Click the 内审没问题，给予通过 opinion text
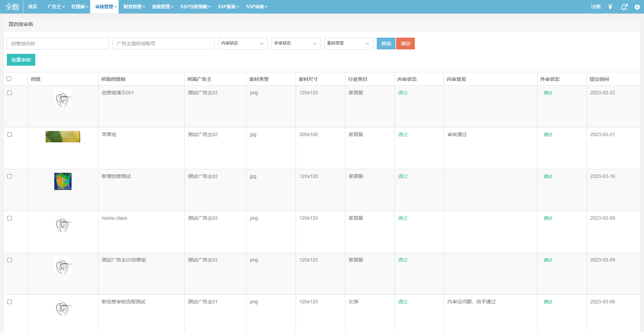This screenshot has height=332, width=644. [x=472, y=302]
